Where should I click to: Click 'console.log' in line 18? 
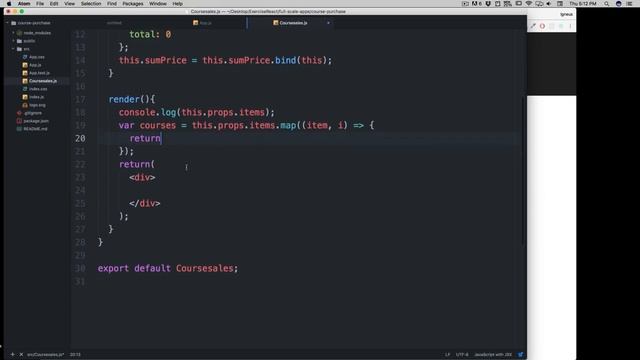pos(147,112)
